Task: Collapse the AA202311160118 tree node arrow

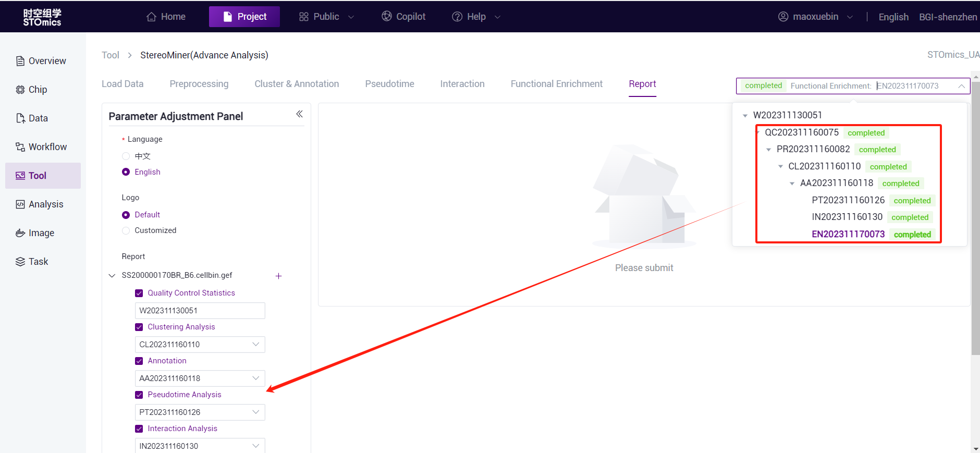Action: [792, 183]
